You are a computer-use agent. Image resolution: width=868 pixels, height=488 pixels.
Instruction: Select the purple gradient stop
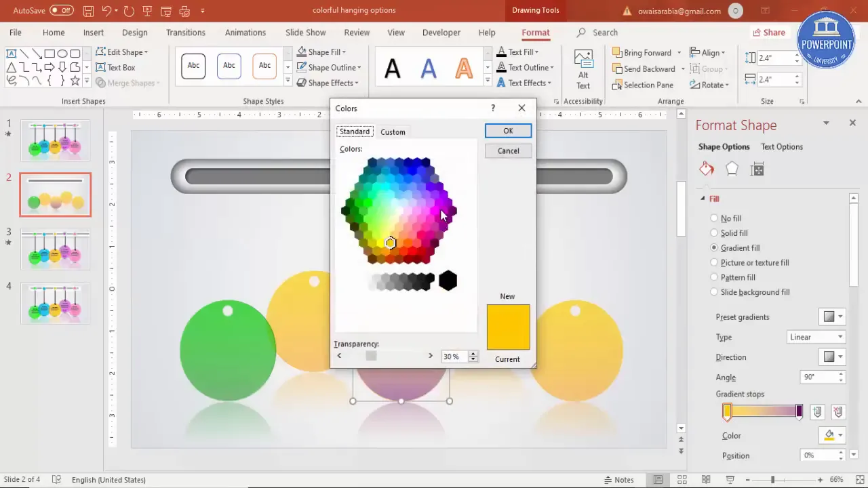(800, 411)
